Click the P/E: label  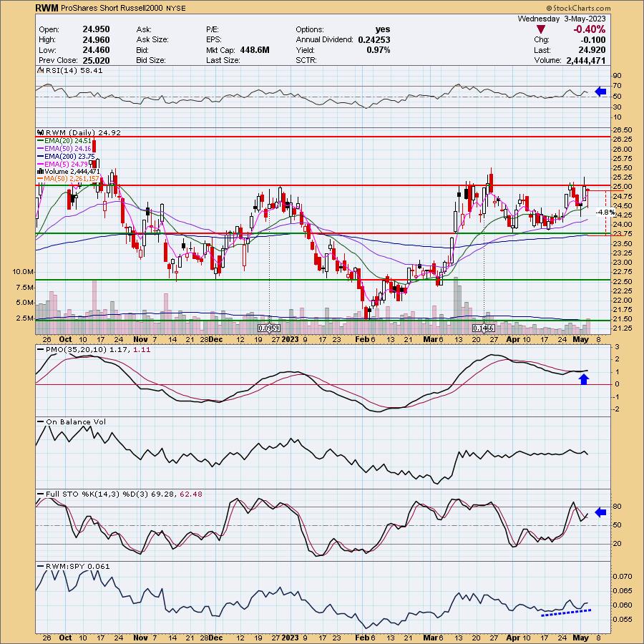point(213,29)
